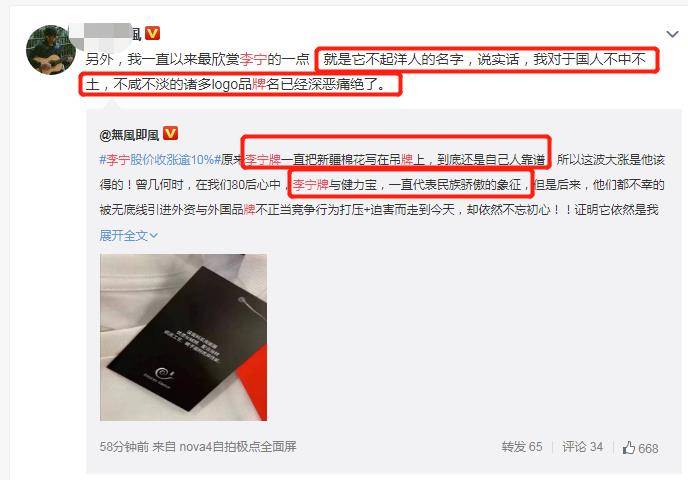Click the 668 like count
The width and height of the screenshot is (688, 480).
[648, 448]
